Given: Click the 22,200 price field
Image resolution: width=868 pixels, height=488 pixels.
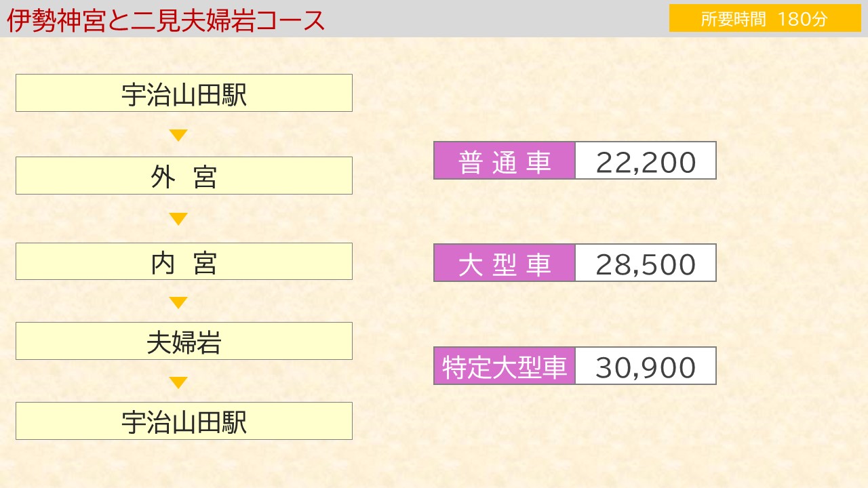Looking at the screenshot, I should click(646, 161).
